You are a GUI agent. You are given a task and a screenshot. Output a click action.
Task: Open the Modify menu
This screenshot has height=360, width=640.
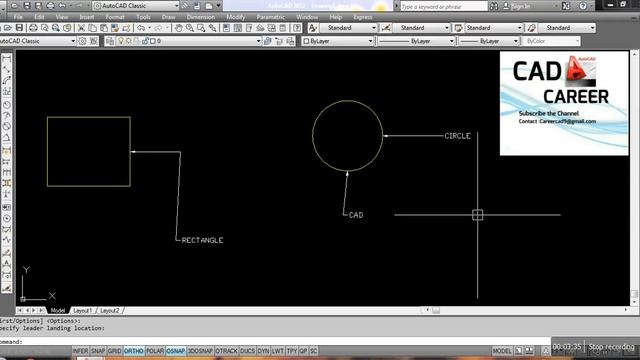pos(236,17)
